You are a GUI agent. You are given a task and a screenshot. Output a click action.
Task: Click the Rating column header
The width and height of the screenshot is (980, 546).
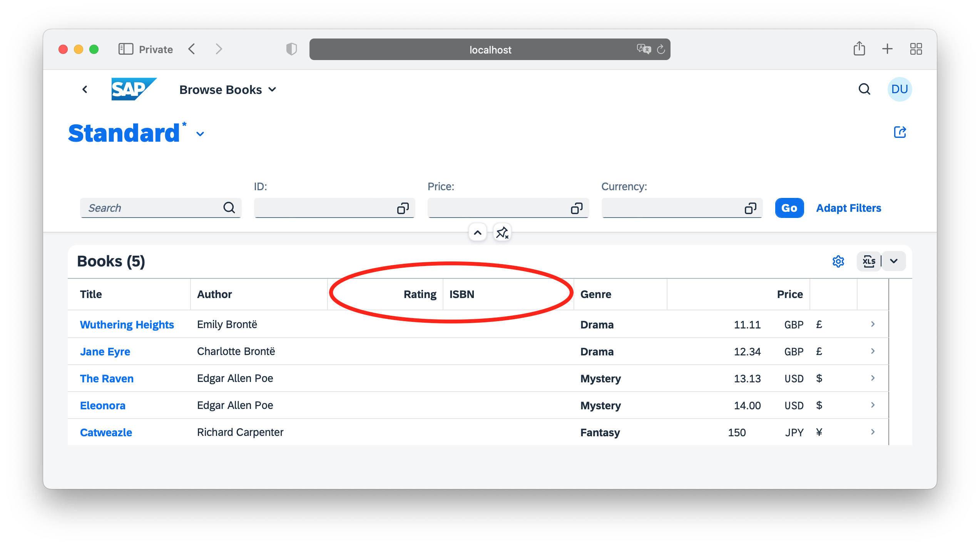(x=385, y=294)
